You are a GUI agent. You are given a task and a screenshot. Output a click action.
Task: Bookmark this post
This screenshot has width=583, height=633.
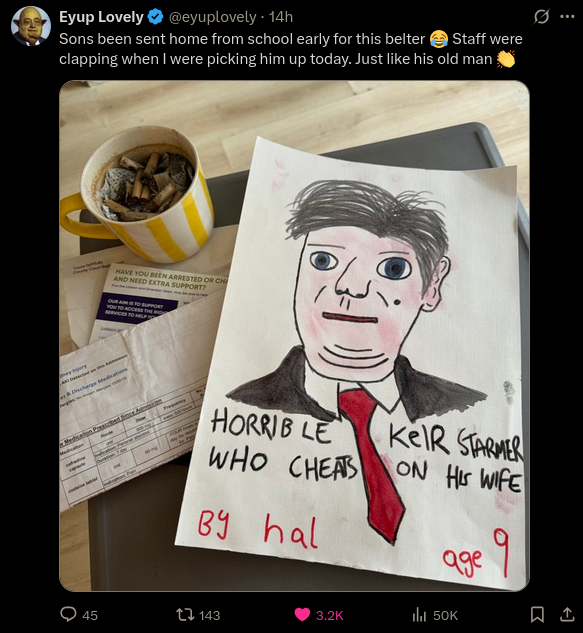(537, 614)
